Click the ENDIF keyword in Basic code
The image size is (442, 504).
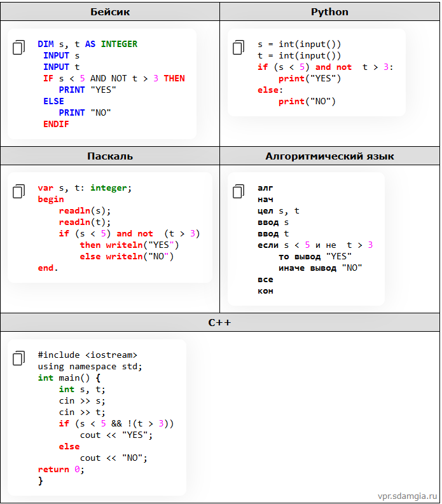56,124
